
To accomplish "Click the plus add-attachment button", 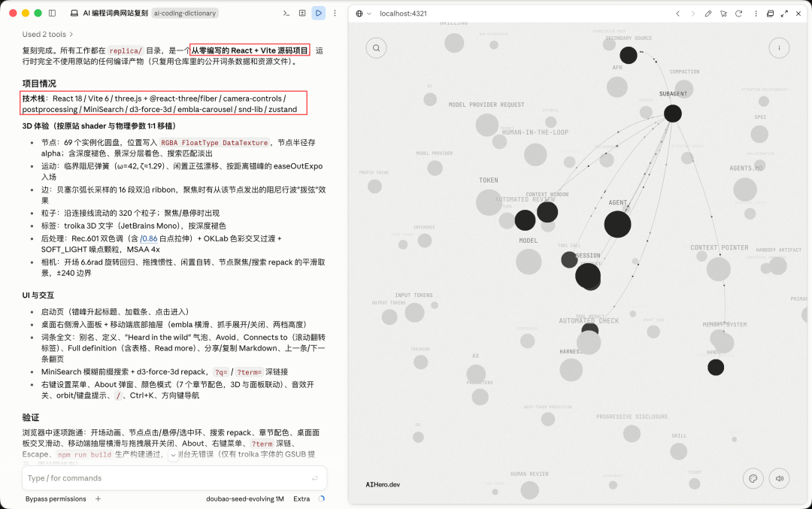I will (x=98, y=498).
